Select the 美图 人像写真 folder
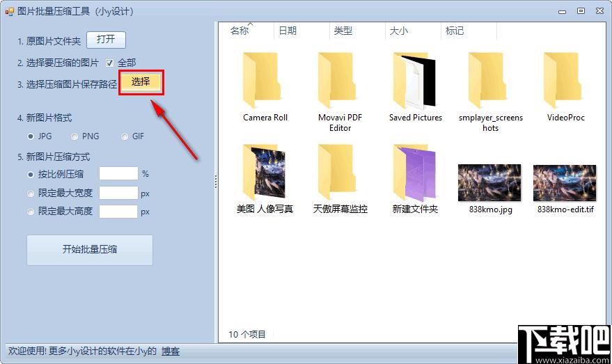Viewport: 612px width, 364px height. pos(264,173)
